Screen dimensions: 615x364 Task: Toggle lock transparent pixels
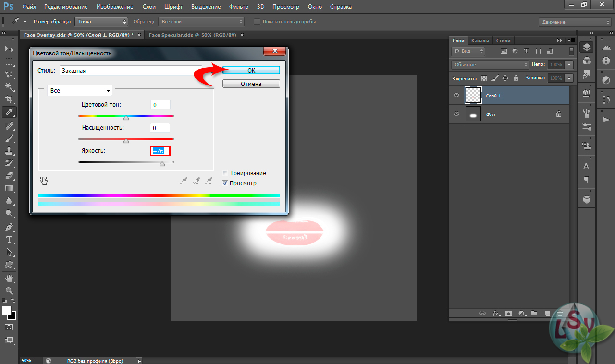(484, 78)
